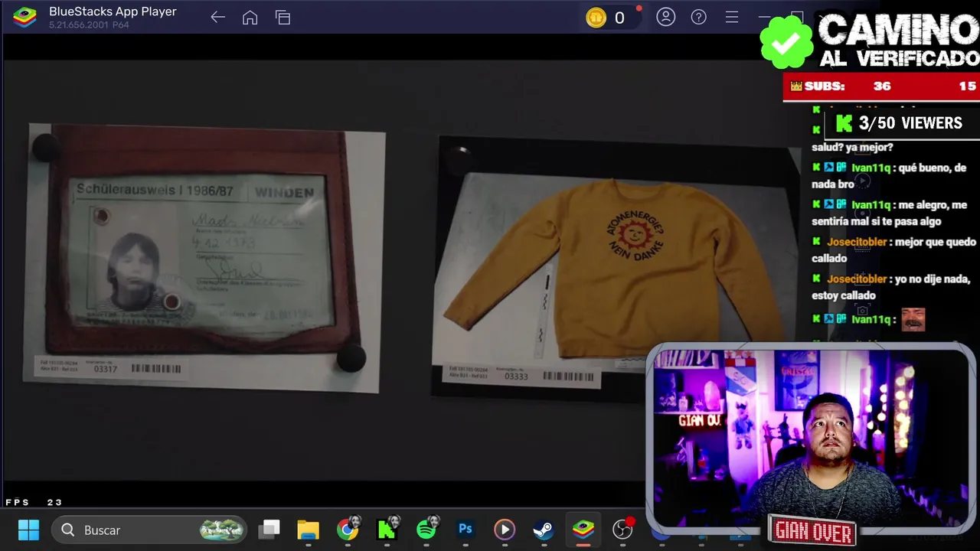Open OBS Studio from the taskbar
The width and height of the screenshot is (980, 551).
click(623, 530)
